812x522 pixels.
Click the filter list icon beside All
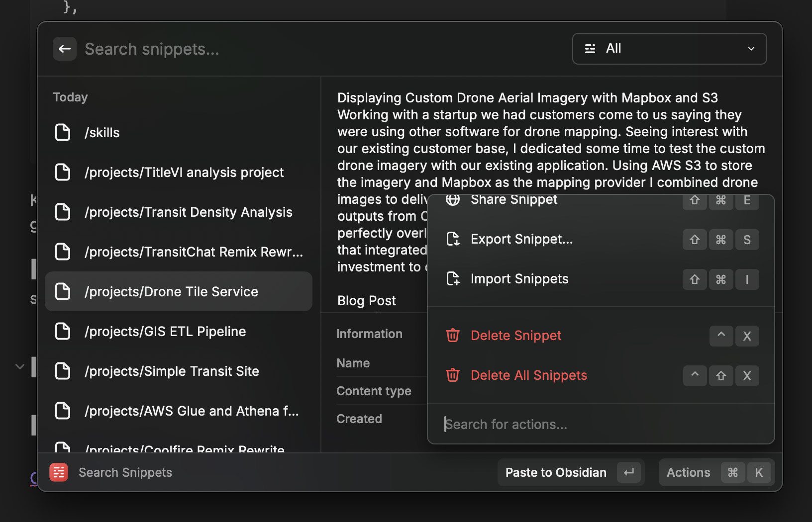click(x=590, y=49)
